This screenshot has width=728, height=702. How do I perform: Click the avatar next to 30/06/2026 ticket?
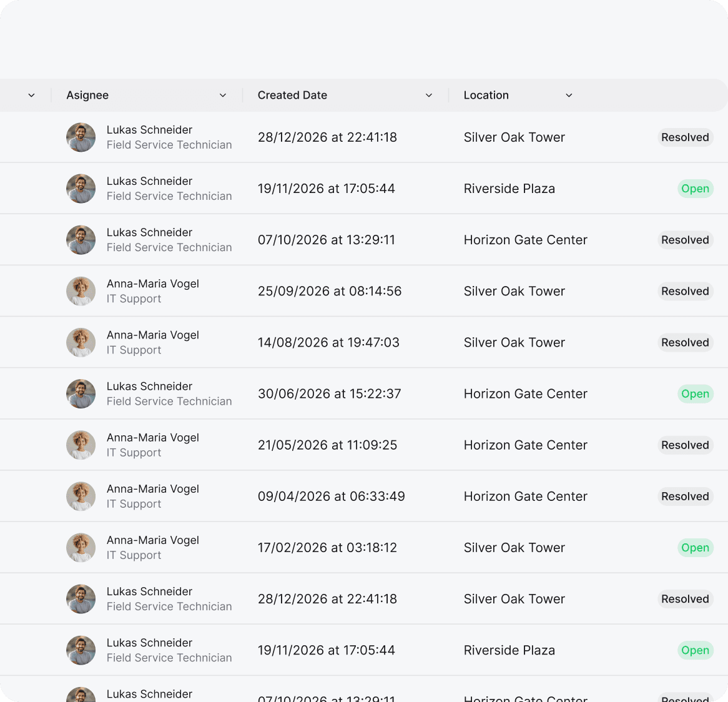(x=81, y=394)
